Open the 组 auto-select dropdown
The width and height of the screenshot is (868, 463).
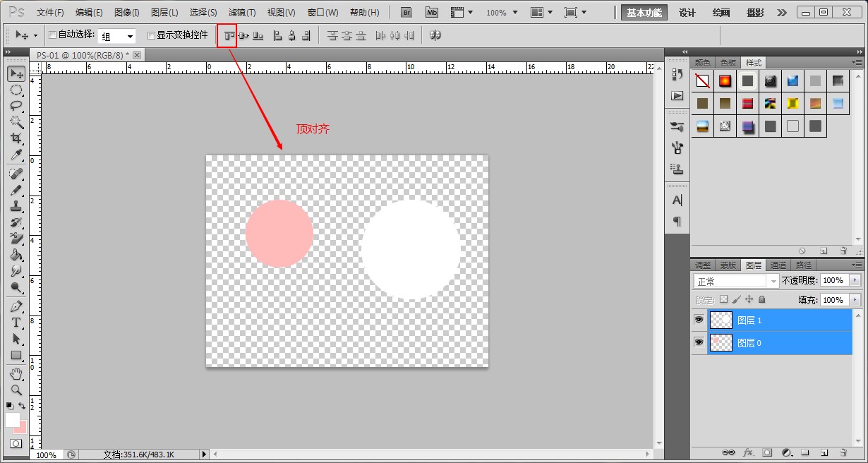[116, 37]
